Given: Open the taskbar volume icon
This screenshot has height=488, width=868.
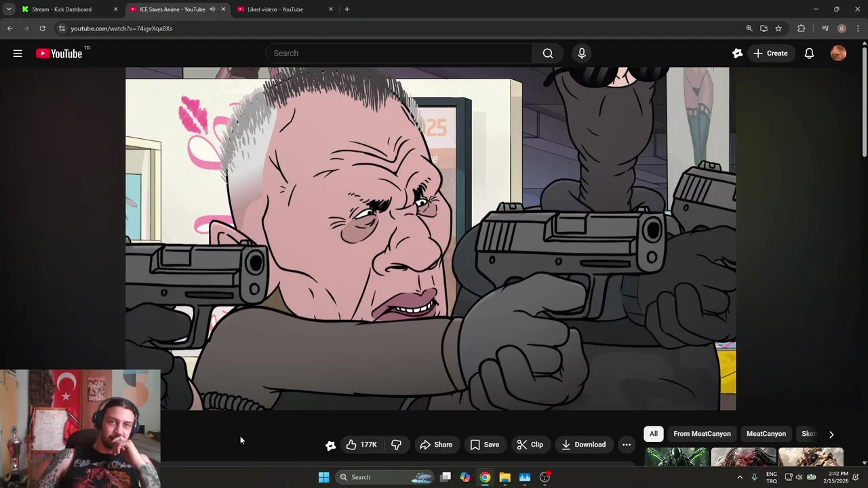Looking at the screenshot, I should (799, 477).
